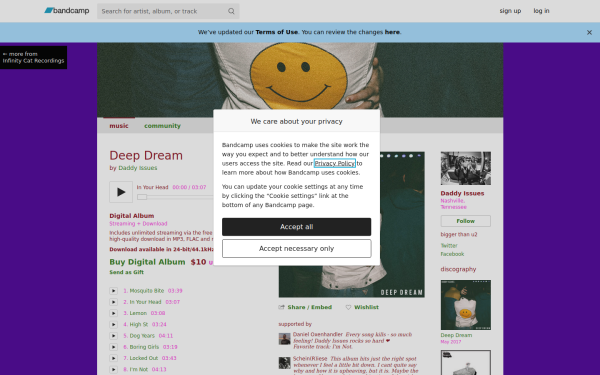
Task: Click the Share / Embed icon link
Action: click(x=305, y=307)
